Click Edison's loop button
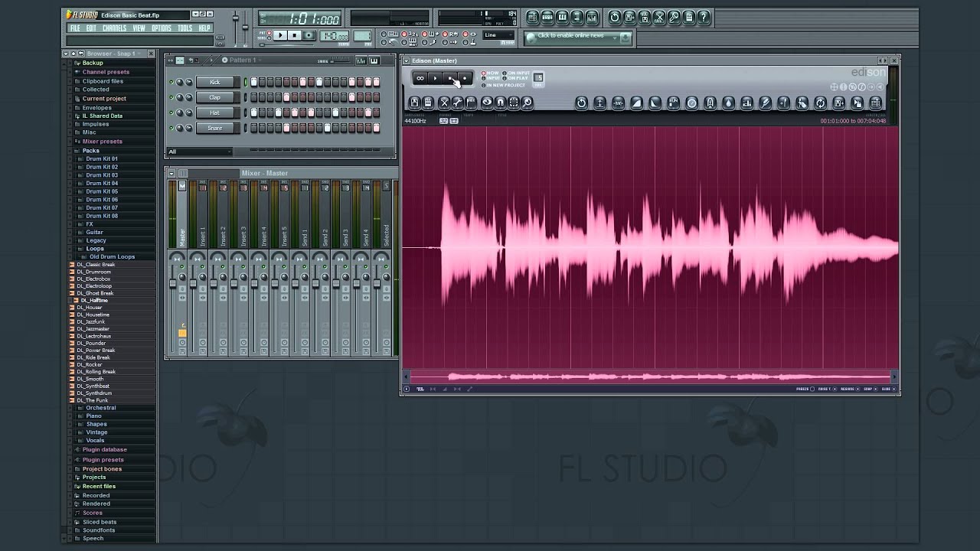 pyautogui.click(x=420, y=78)
